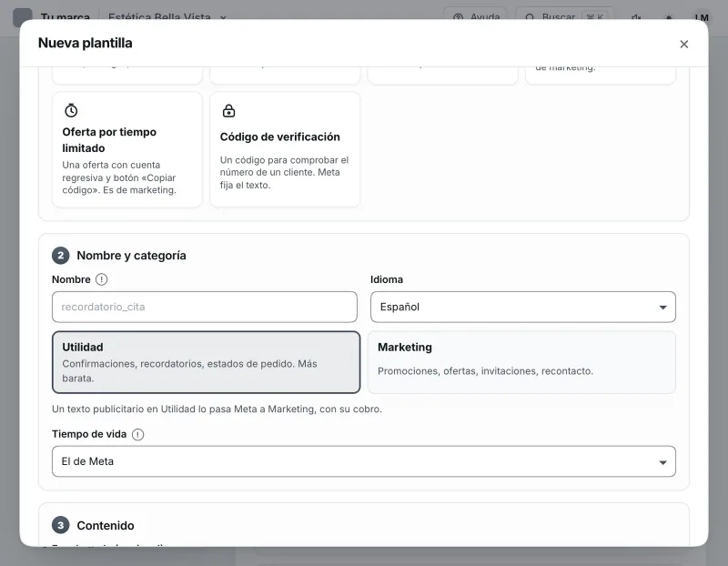Click the muted sound icon in top bar
728x566 pixels.
point(636,17)
